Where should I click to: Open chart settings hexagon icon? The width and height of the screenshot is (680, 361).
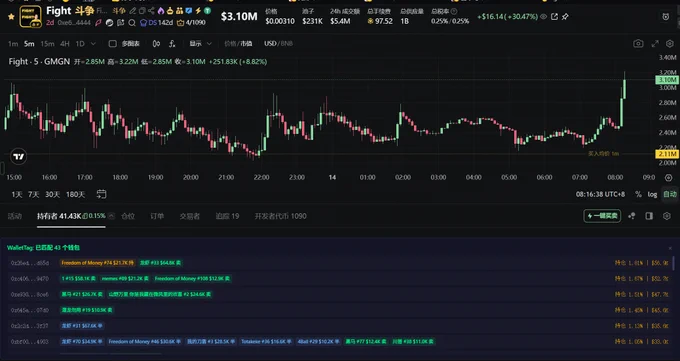click(670, 43)
